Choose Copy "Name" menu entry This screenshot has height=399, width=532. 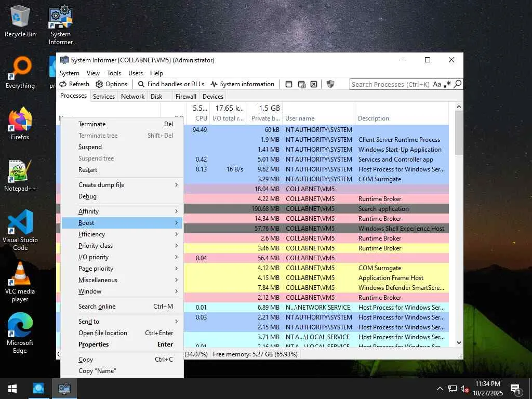tap(122, 371)
